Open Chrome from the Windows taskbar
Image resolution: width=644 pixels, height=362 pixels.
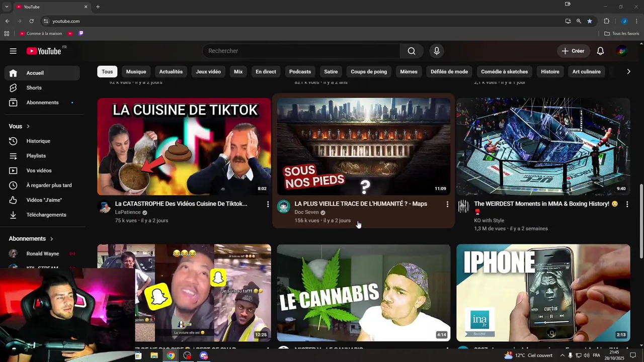coord(171,355)
